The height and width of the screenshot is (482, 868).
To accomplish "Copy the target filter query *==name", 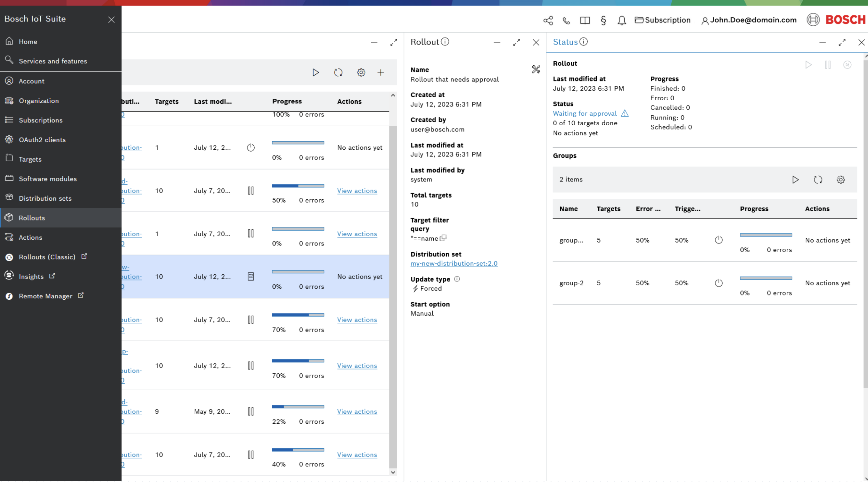I will coord(443,238).
